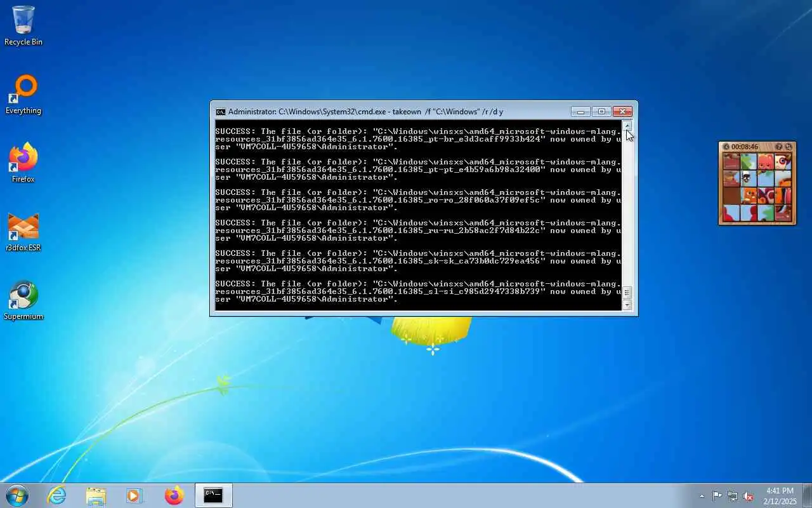Viewport: 812px width, 508px height.
Task: Select the Supermium desktop shortcut
Action: 23,300
